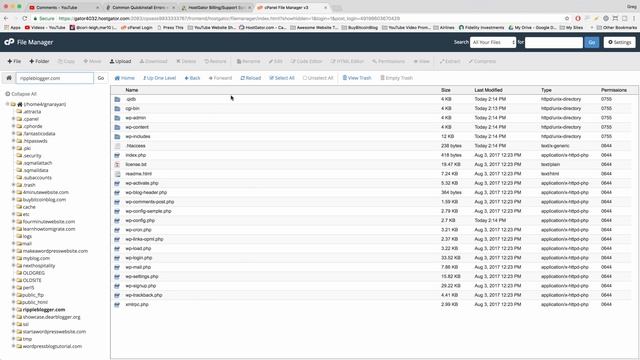Click the Download toolbar item
Image resolution: width=640 pixels, height=360 pixels.
point(153,61)
